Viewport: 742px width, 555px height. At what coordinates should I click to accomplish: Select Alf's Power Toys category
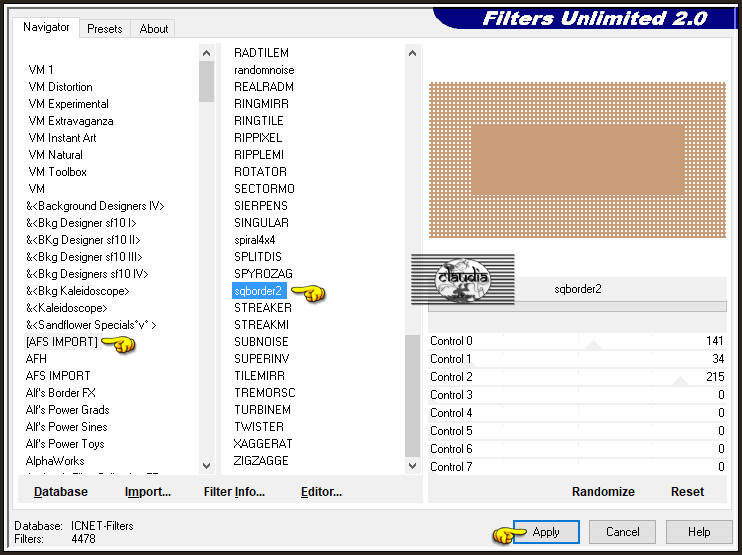pos(65,444)
